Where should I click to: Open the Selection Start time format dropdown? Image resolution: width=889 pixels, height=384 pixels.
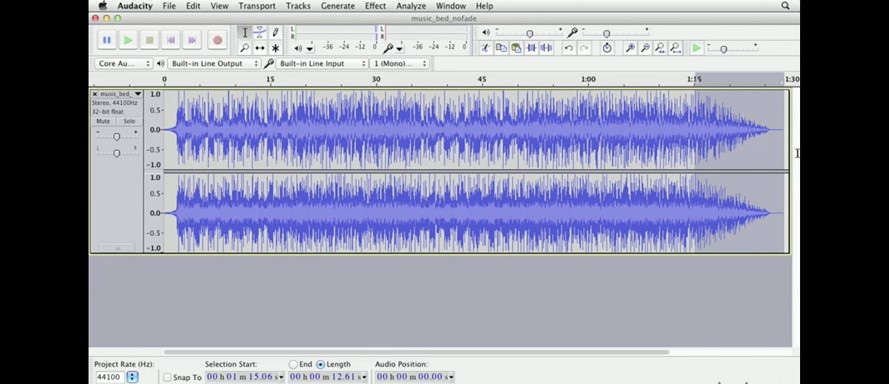tap(281, 377)
